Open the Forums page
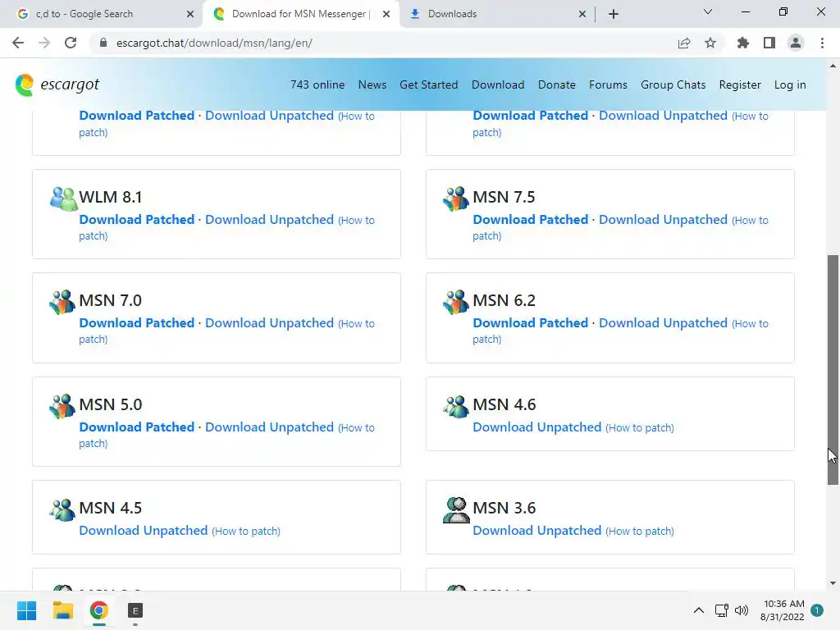This screenshot has width=840, height=630. point(608,84)
